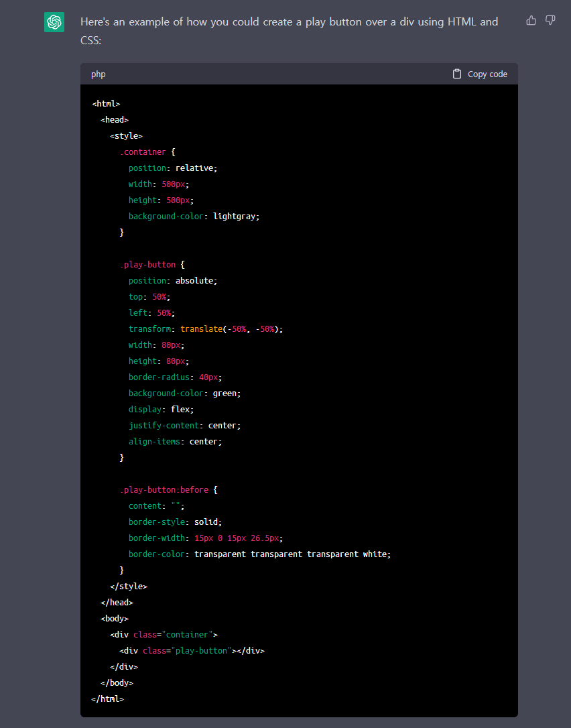571x728 pixels.
Task: Click the transform translate line
Action: pyautogui.click(x=206, y=329)
